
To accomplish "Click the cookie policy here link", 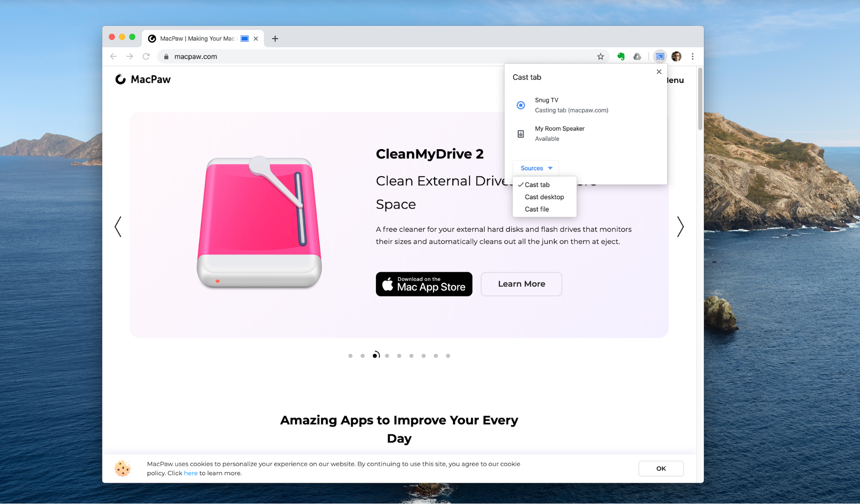I will click(190, 473).
